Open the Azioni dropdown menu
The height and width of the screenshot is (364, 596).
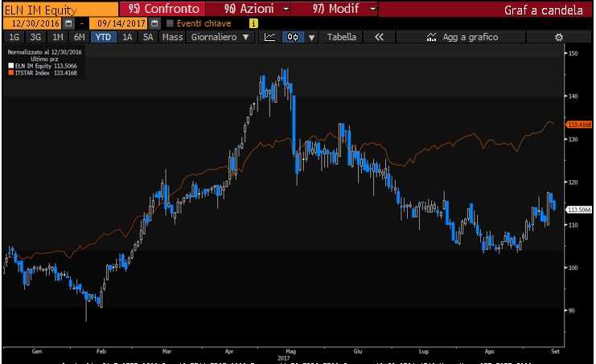[257, 9]
